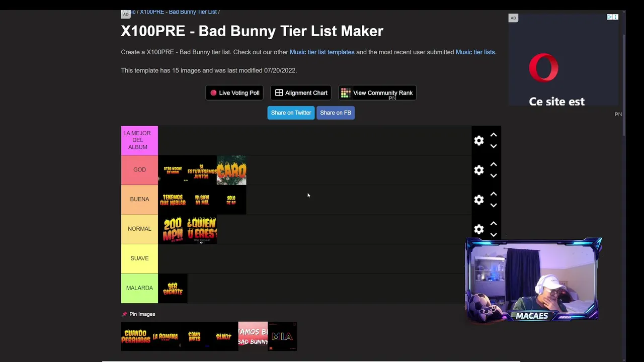Screen dimensions: 644x362
Task: Share the tier list on FB
Action: (x=336, y=113)
